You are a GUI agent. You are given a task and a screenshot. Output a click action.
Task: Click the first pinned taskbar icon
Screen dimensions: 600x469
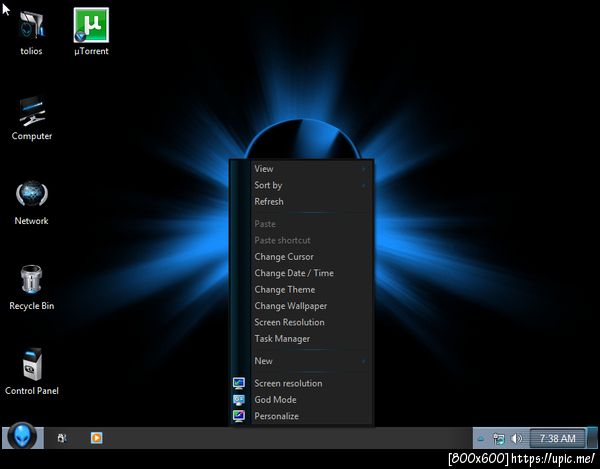[x=62, y=438]
